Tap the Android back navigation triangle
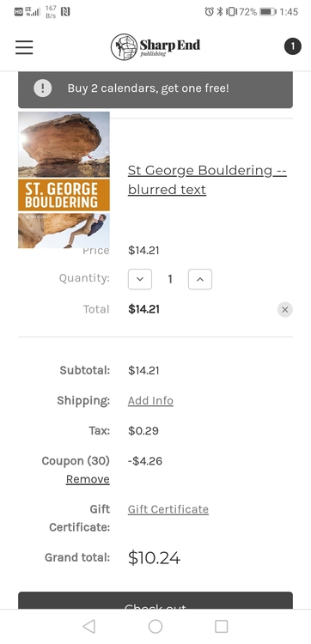This screenshot has width=311, height=644. [88, 626]
